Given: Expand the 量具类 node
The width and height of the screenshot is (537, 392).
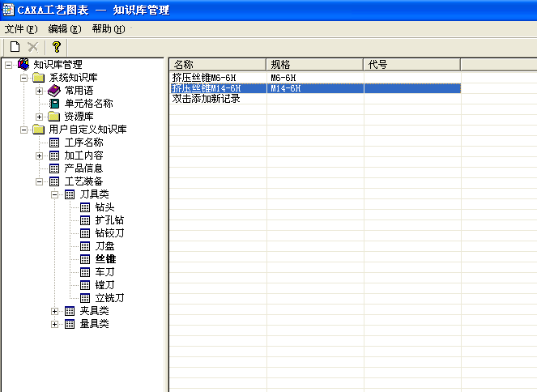Looking at the screenshot, I should click(x=54, y=325).
